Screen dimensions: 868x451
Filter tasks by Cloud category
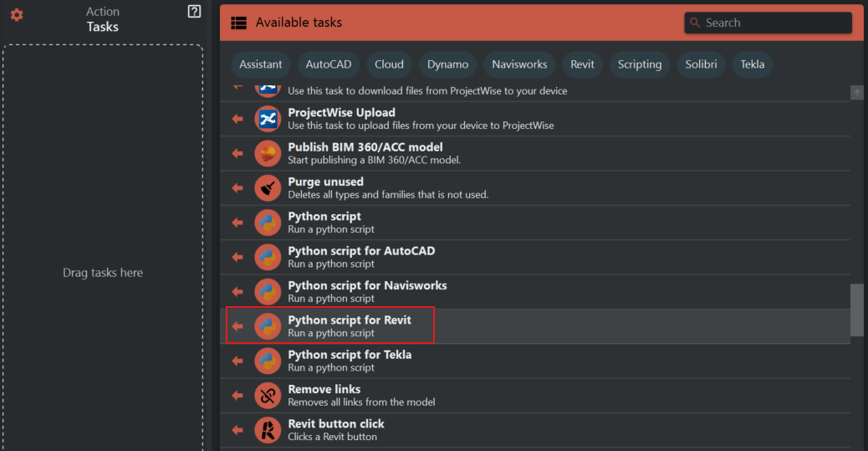pos(389,64)
